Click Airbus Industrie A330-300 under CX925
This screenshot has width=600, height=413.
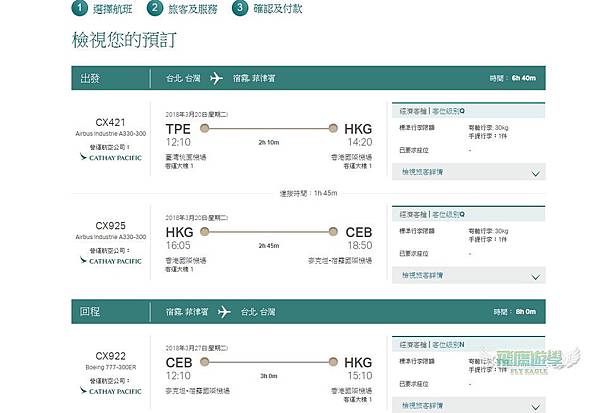tap(111, 237)
